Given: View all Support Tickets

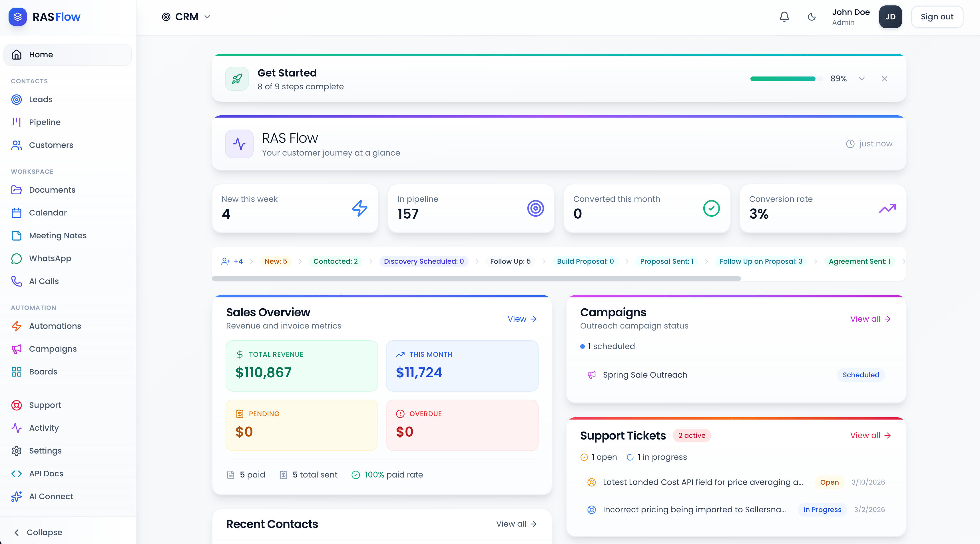Looking at the screenshot, I should (870, 435).
